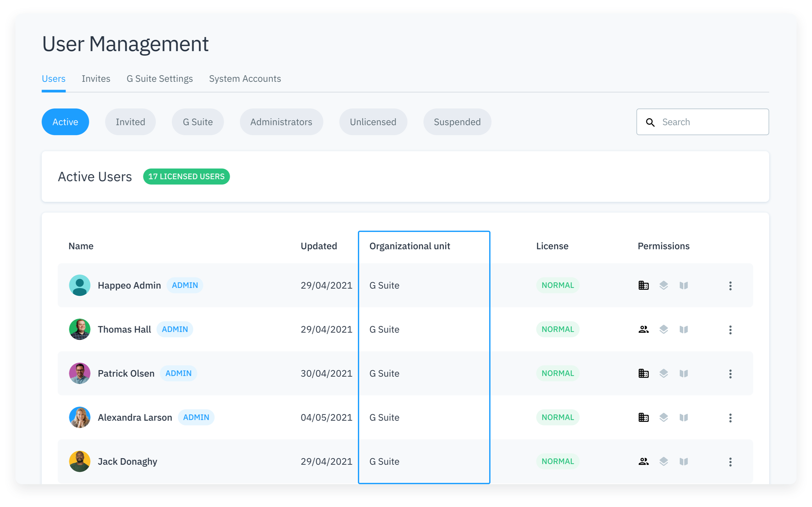Screen dimensions: 812x507
Task: Click the search magnifier icon
Action: pos(650,122)
